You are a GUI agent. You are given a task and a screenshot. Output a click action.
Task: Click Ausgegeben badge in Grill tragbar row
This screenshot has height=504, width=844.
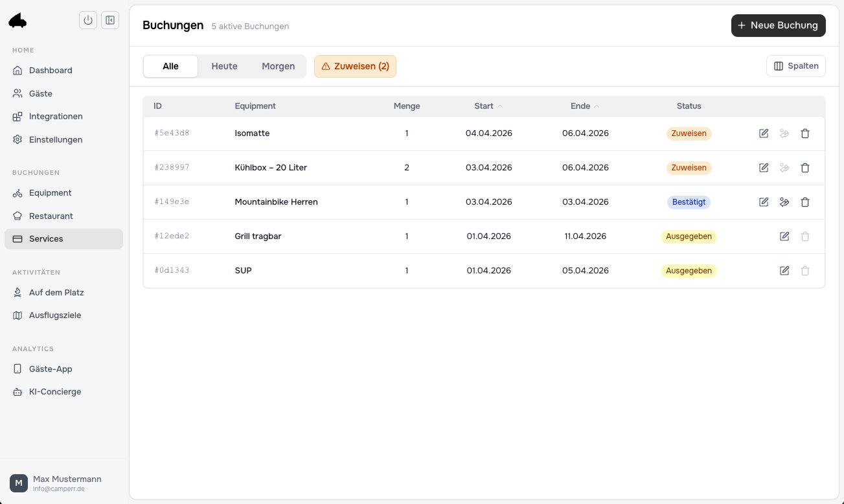(x=689, y=236)
